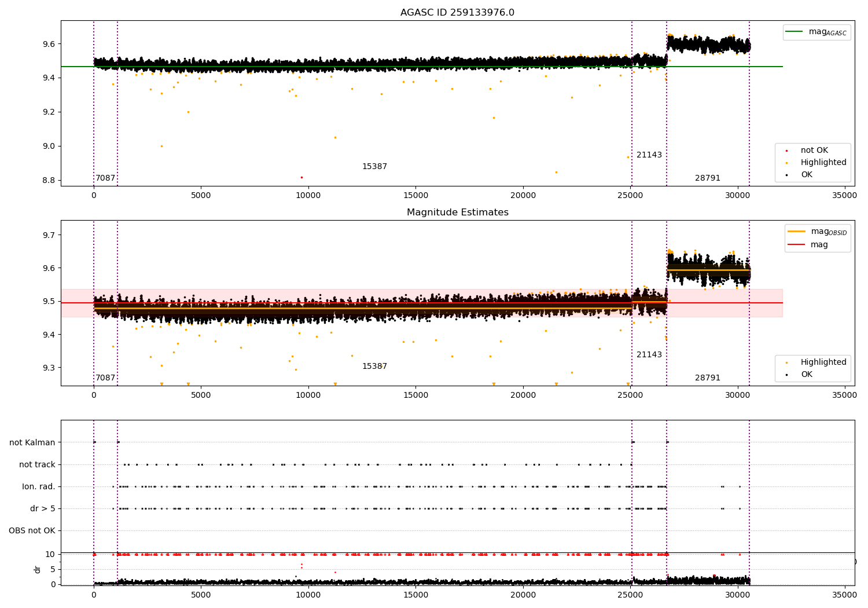Screen dimensions: 868x608
Task: Click the 20000 x-axis tick of Magnitude Estimates plot
Action: pos(523,395)
